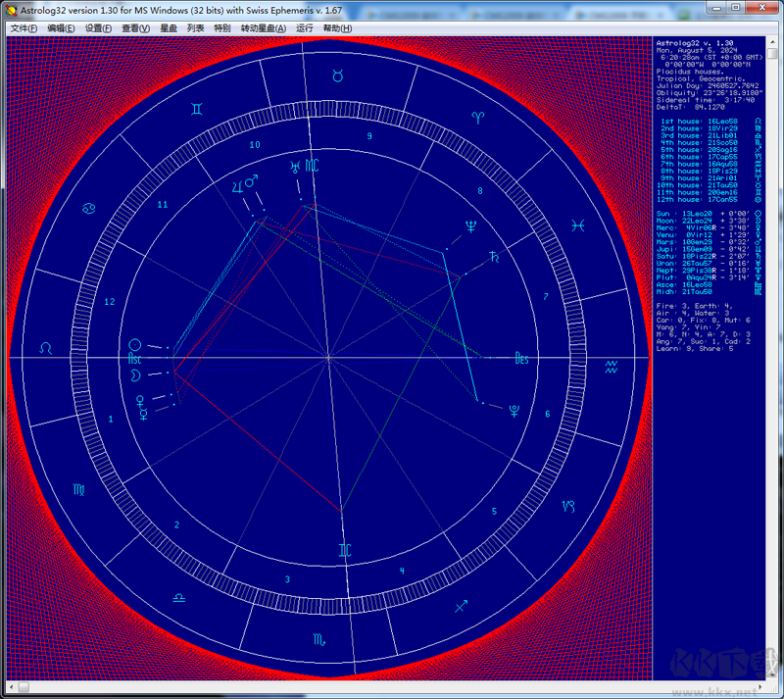Open the 转动星盘(A) rotation menu
The image size is (784, 699).
[265, 28]
